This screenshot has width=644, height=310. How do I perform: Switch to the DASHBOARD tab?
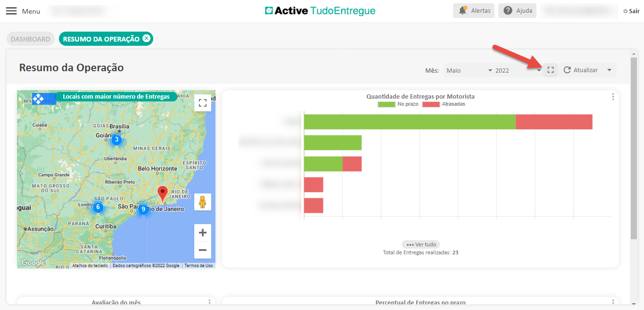click(31, 39)
